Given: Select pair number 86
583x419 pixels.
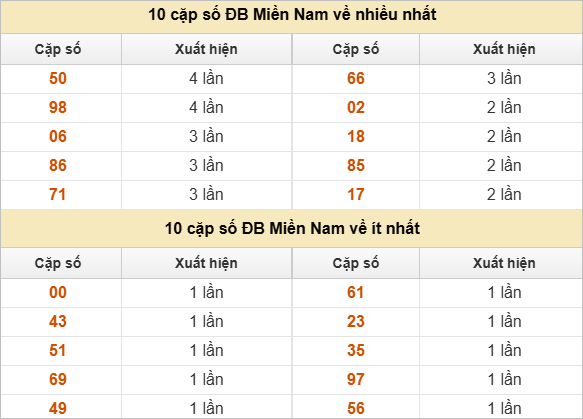Looking at the screenshot, I should click(x=58, y=165).
